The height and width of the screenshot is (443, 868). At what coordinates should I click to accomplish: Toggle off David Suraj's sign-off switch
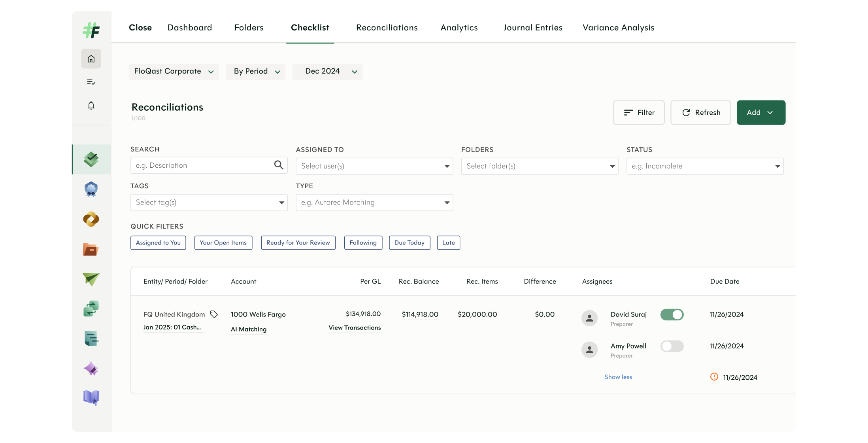click(672, 315)
